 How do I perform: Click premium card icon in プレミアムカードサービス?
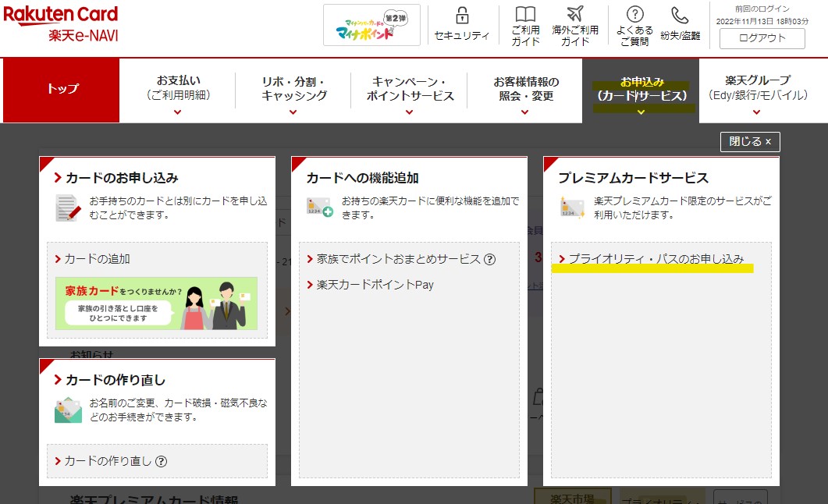[572, 207]
